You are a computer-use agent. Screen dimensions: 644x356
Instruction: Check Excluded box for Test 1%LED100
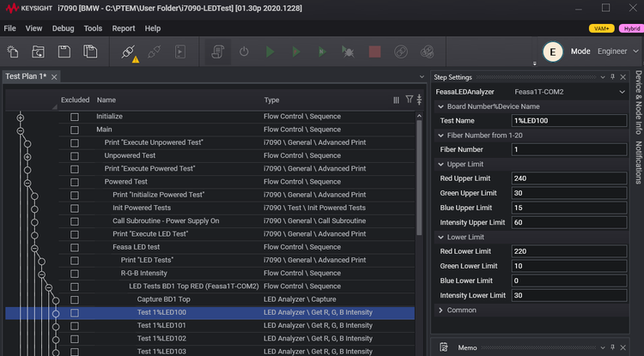(x=75, y=312)
